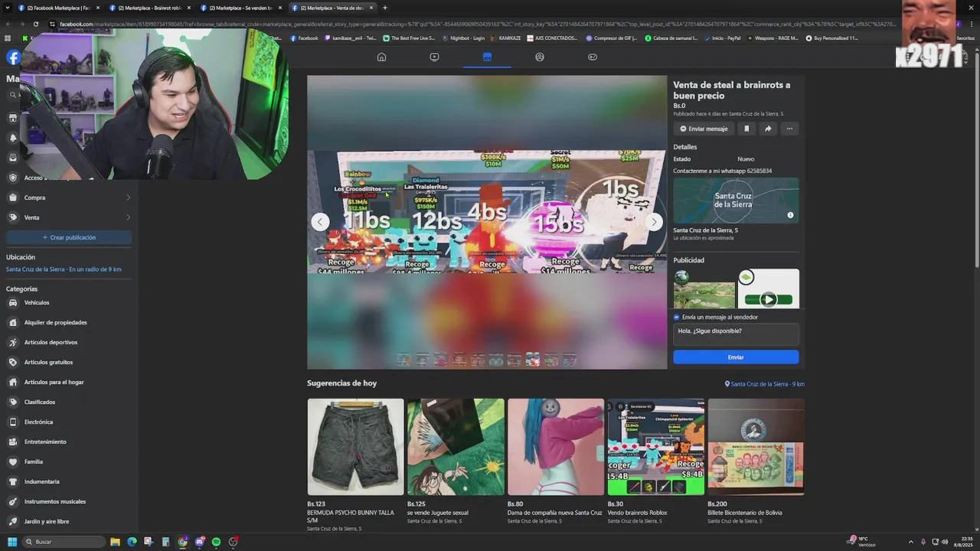Show previous listing photo with left arrow
Screen dimensions: 980x551
(x=320, y=222)
